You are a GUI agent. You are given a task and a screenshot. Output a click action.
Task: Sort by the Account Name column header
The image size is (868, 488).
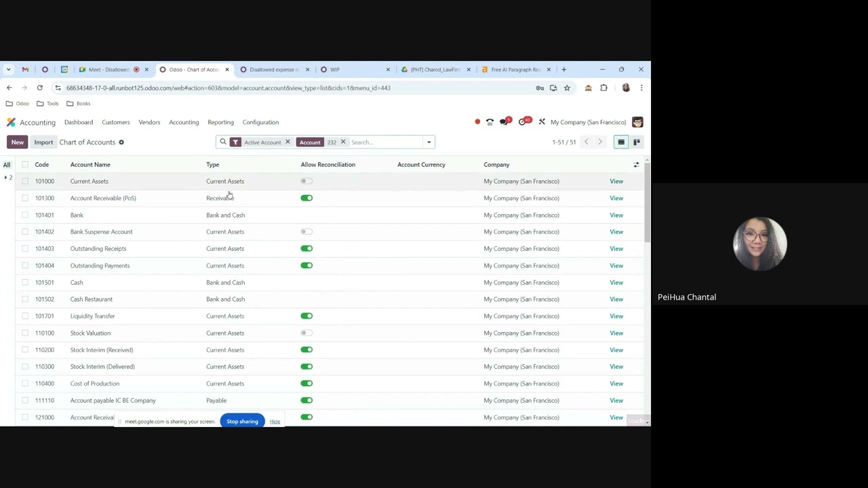coord(90,165)
